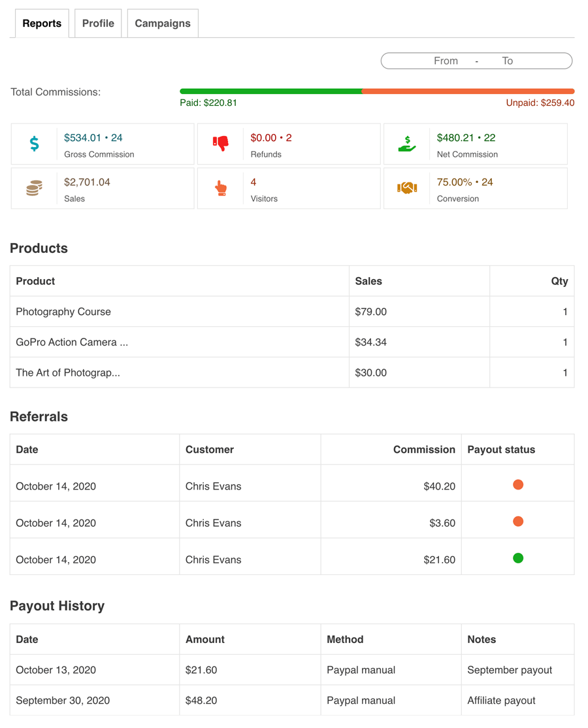Click the Sales coins stack icon

35,188
